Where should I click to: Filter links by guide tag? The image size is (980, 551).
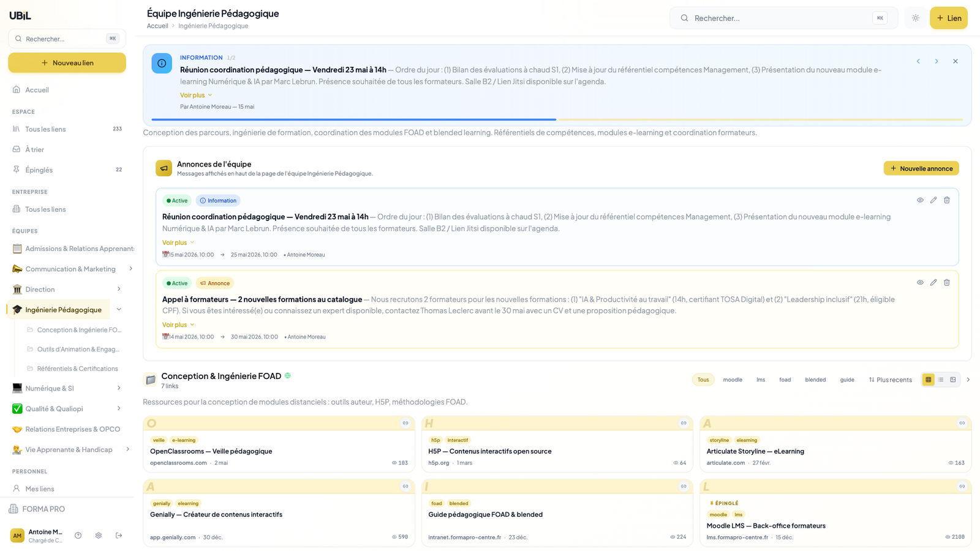pyautogui.click(x=847, y=380)
